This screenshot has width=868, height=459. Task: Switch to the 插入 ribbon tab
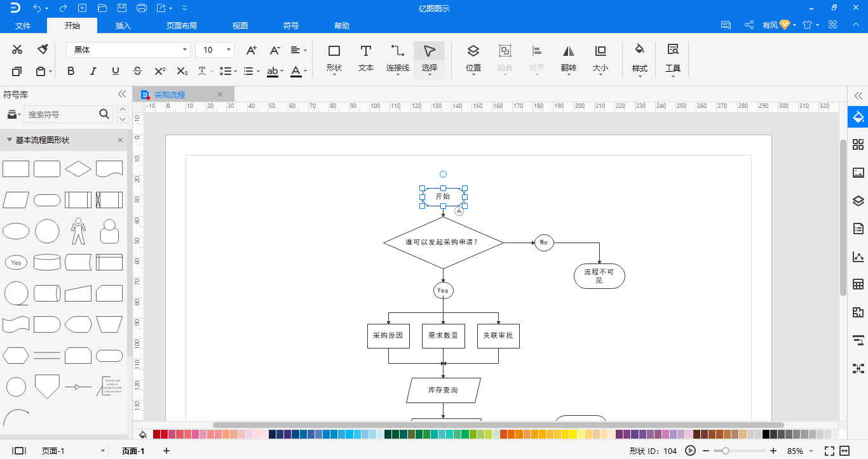tap(123, 26)
